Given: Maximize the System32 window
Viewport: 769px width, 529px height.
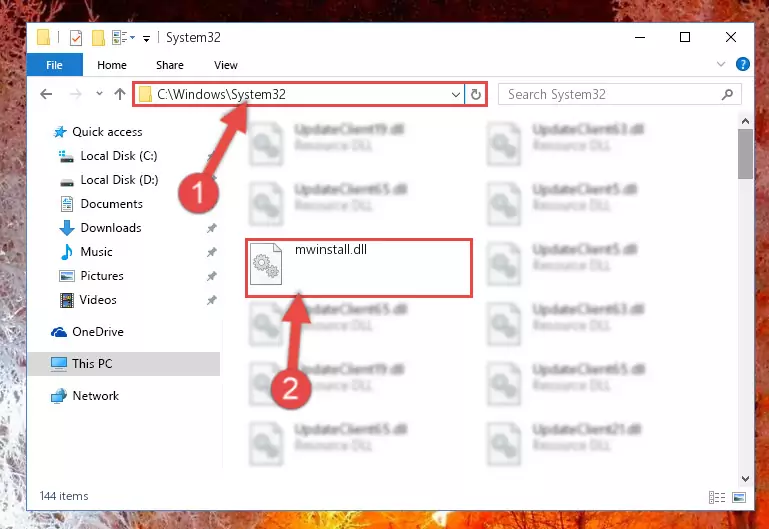Looking at the screenshot, I should 685,37.
